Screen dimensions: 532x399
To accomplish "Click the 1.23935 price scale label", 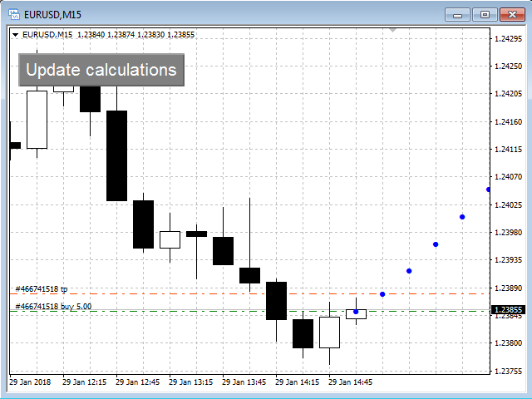I will pos(508,260).
